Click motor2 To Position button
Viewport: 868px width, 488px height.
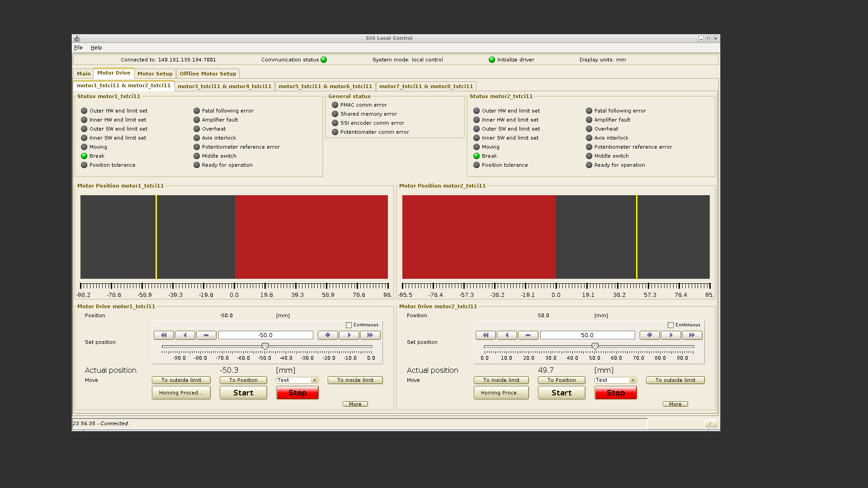coord(561,380)
